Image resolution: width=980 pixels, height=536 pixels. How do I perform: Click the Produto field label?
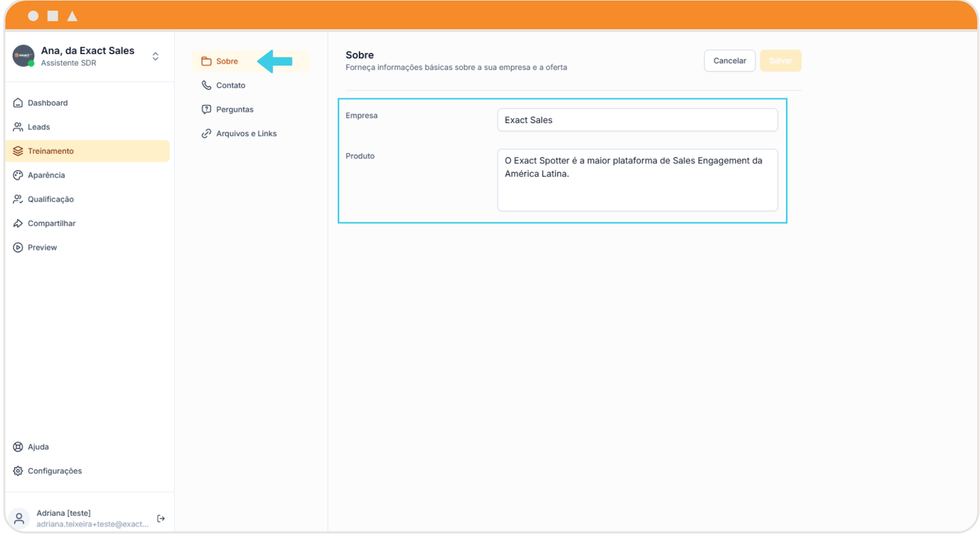(360, 156)
